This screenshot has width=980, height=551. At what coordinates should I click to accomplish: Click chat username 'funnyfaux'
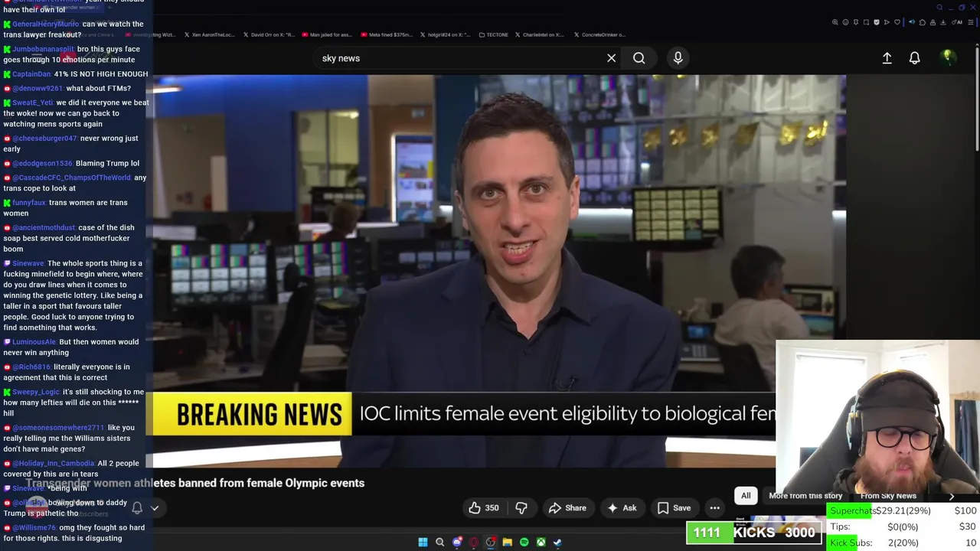[x=29, y=203]
